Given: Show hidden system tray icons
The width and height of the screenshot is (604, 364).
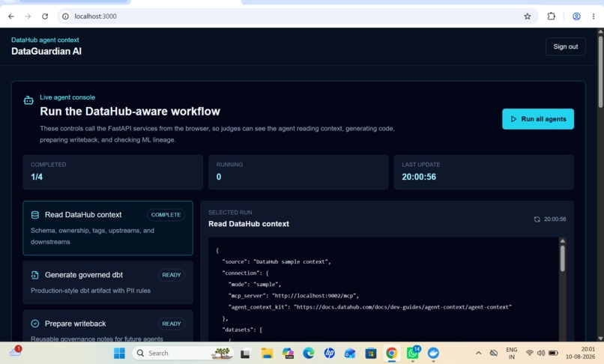Looking at the screenshot, I should click(478, 353).
